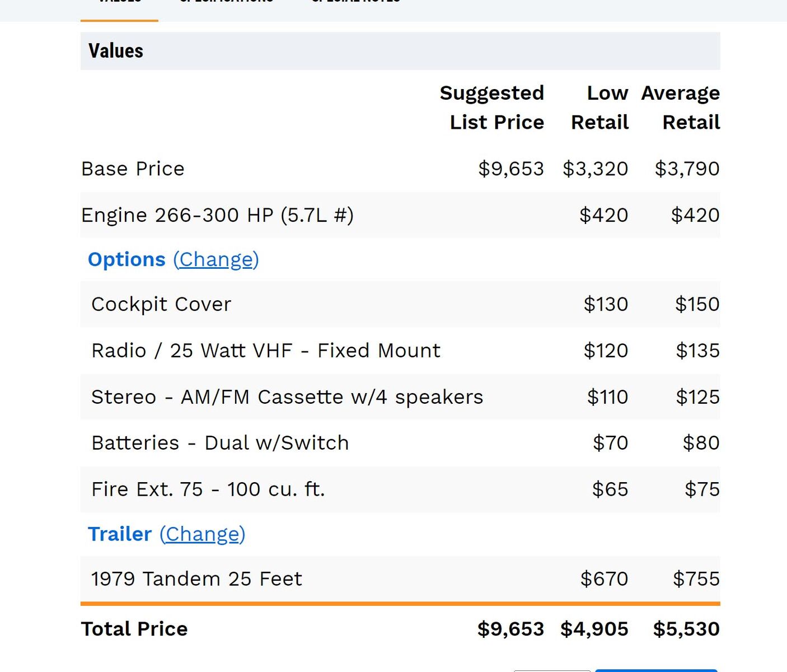Click the Values section header bar
Viewport: 787px width, 672px height.
400,51
